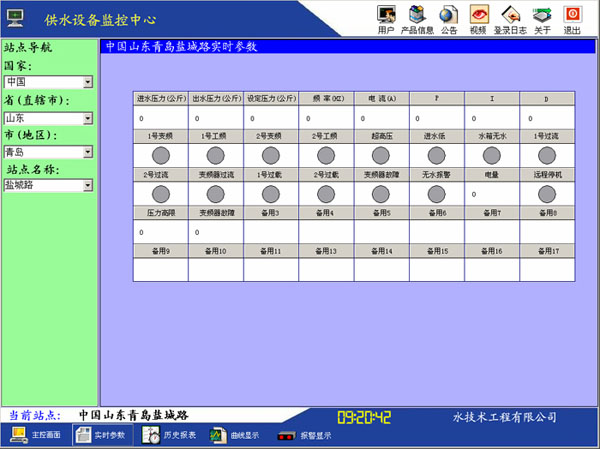Click the 报警显示 button
This screenshot has height=449, width=600.
click(x=305, y=435)
